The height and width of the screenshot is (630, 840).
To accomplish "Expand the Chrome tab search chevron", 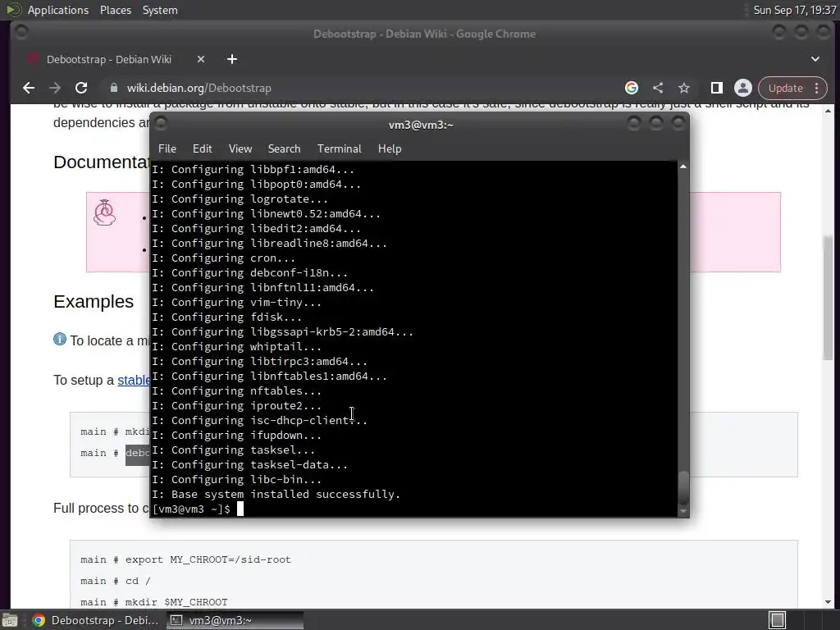I will click(815, 59).
